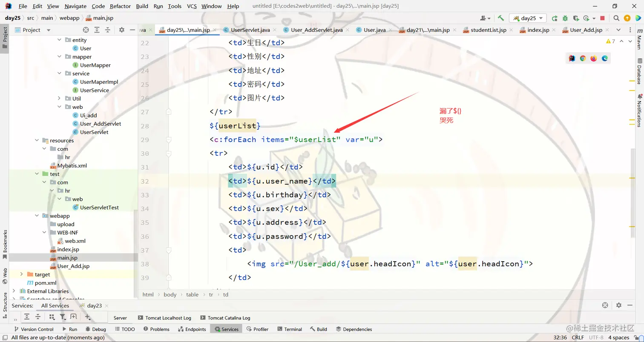Open the Tomcat Catalina Log tab
Image resolution: width=644 pixels, height=342 pixels.
pos(226,318)
